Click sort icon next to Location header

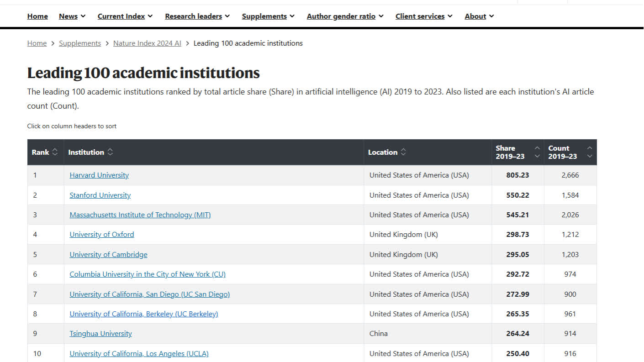pos(403,152)
